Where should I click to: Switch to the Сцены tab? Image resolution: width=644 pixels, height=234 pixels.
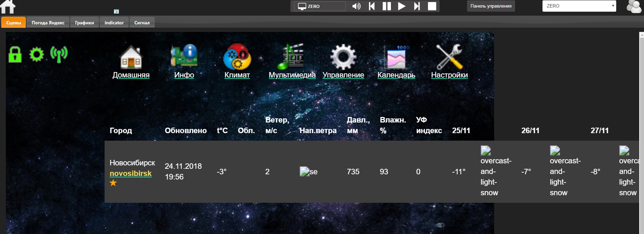(14, 23)
